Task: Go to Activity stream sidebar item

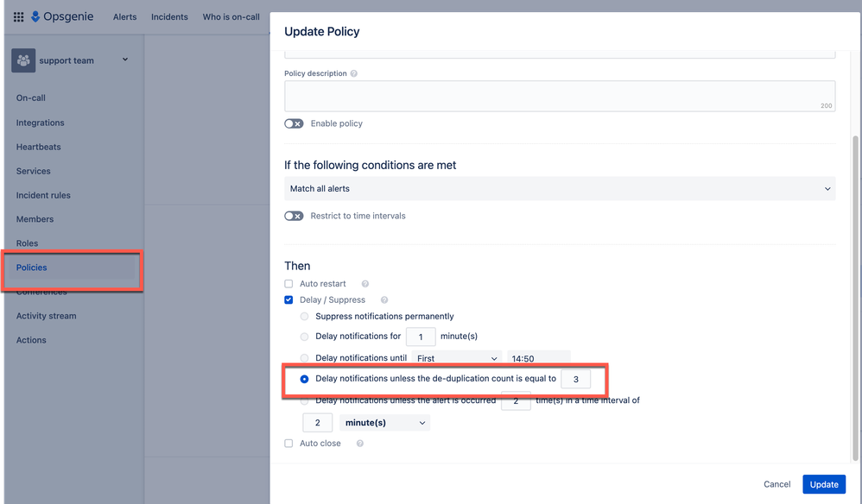Action: [46, 316]
